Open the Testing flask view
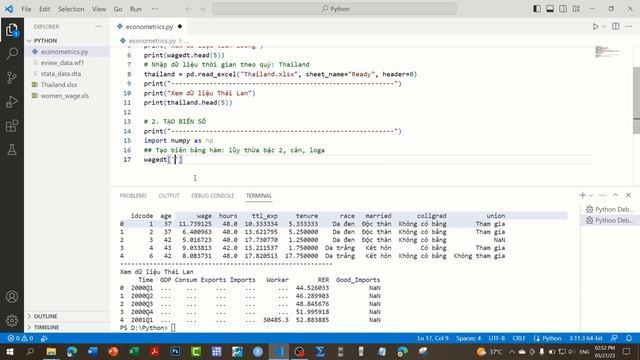640x360 pixels. [12, 150]
